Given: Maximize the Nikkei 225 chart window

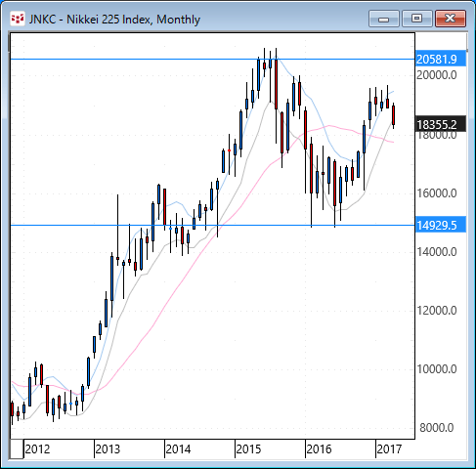Looking at the screenshot, I should (416, 19).
